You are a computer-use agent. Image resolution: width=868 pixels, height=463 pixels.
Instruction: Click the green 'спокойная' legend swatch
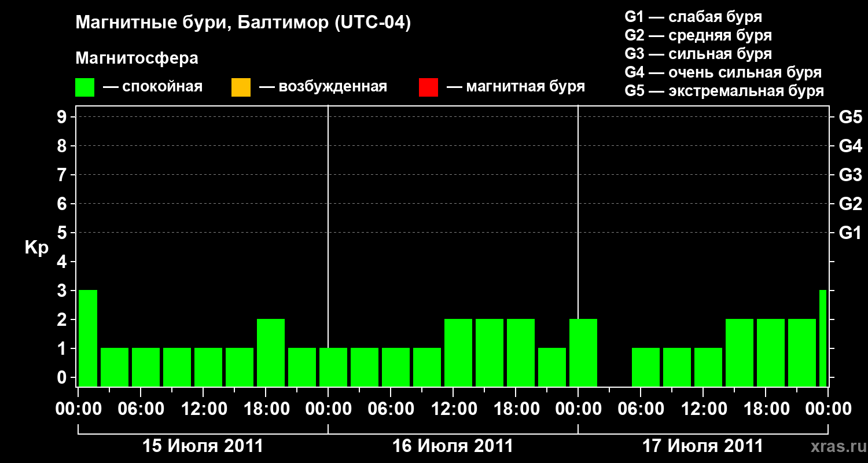[x=85, y=87]
